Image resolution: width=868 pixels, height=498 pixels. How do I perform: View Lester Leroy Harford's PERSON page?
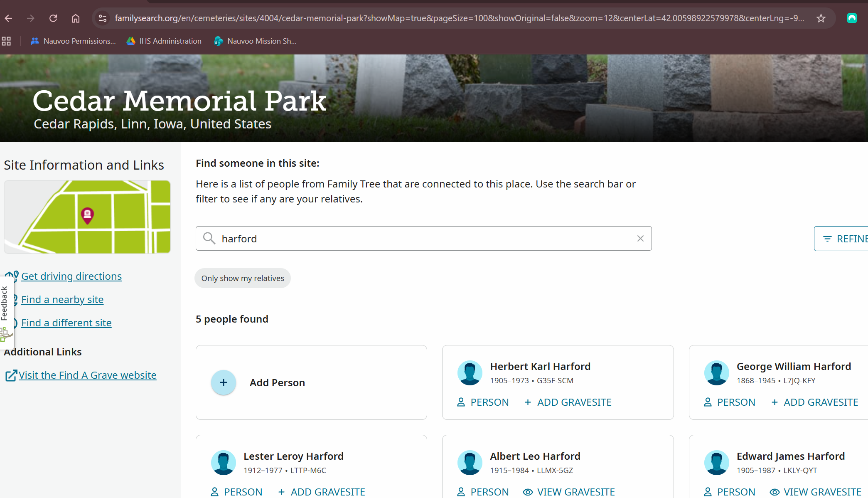pyautogui.click(x=236, y=492)
